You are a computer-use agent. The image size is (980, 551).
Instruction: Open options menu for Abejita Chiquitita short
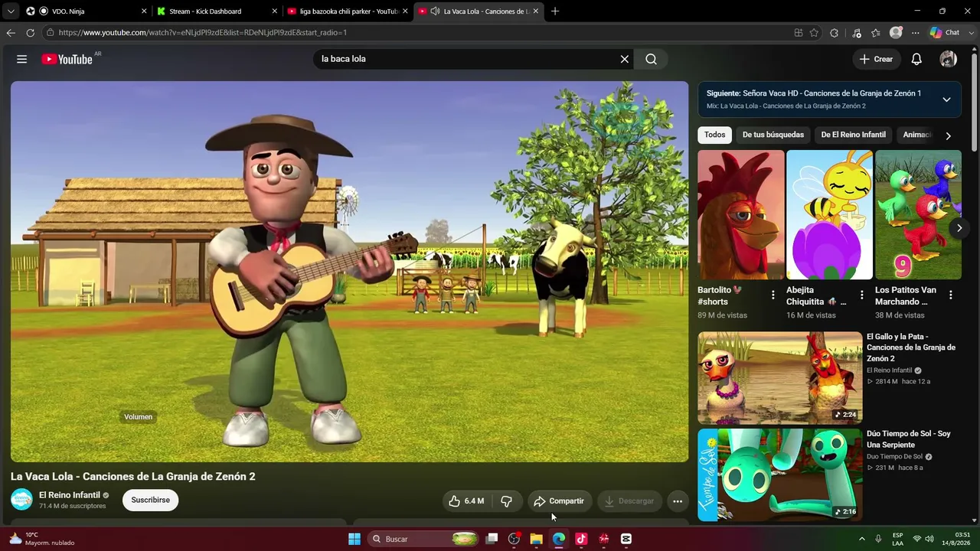pyautogui.click(x=861, y=295)
